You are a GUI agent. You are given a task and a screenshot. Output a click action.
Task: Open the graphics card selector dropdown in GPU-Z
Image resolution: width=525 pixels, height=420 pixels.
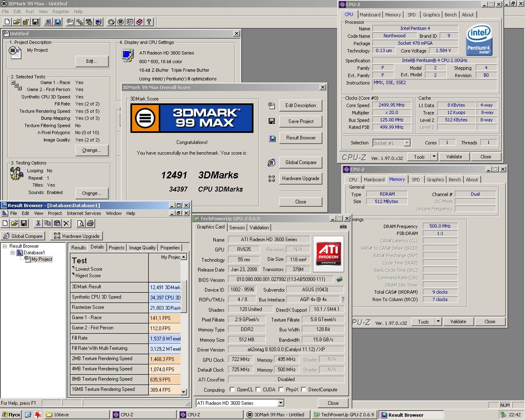pos(281,403)
